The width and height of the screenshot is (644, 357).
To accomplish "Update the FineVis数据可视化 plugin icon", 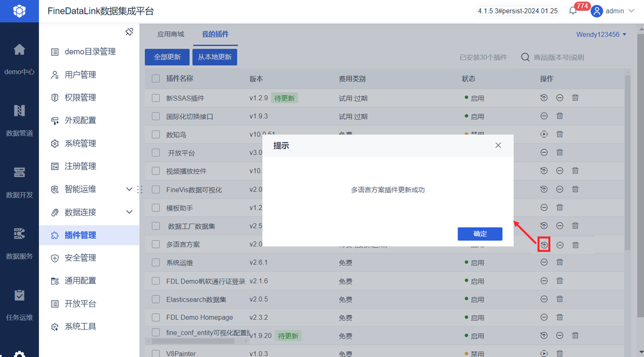I will [544, 189].
